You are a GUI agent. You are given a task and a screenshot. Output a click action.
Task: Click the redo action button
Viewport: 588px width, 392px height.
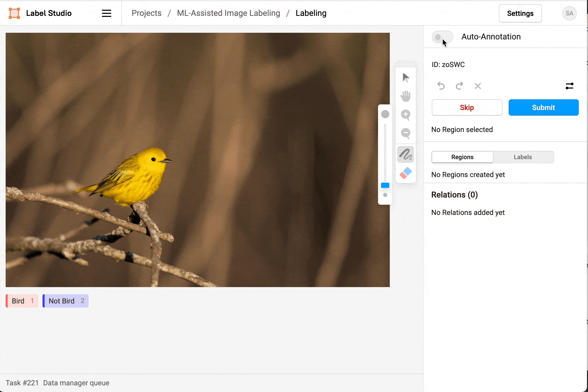coord(459,86)
